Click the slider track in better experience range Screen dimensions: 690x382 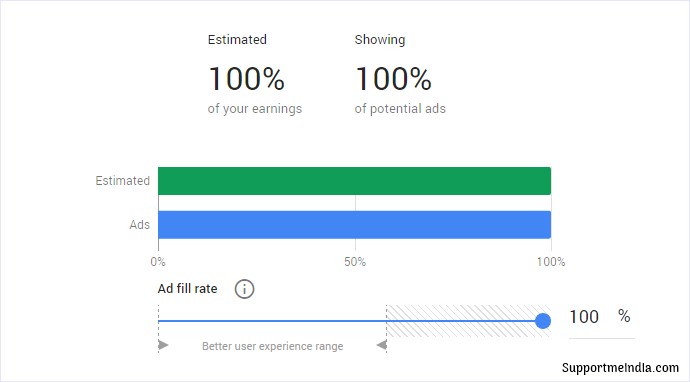click(x=272, y=321)
